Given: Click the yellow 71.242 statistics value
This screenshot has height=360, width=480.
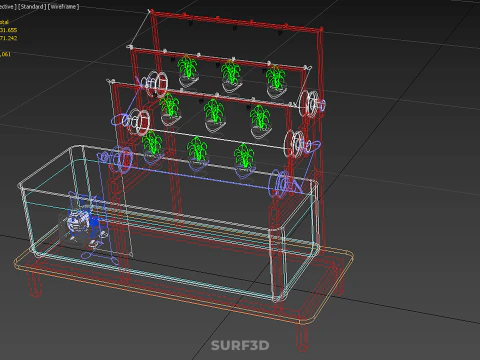Looking at the screenshot, I should pos(8,38).
